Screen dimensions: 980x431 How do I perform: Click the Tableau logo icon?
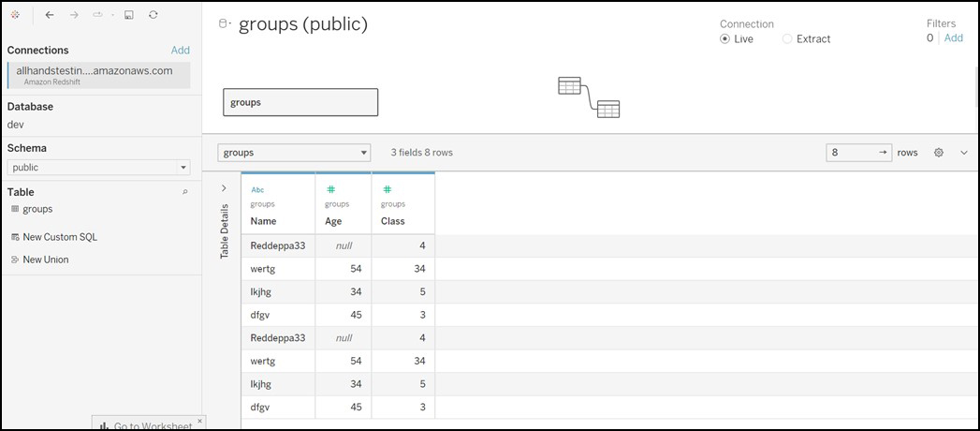pos(16,16)
